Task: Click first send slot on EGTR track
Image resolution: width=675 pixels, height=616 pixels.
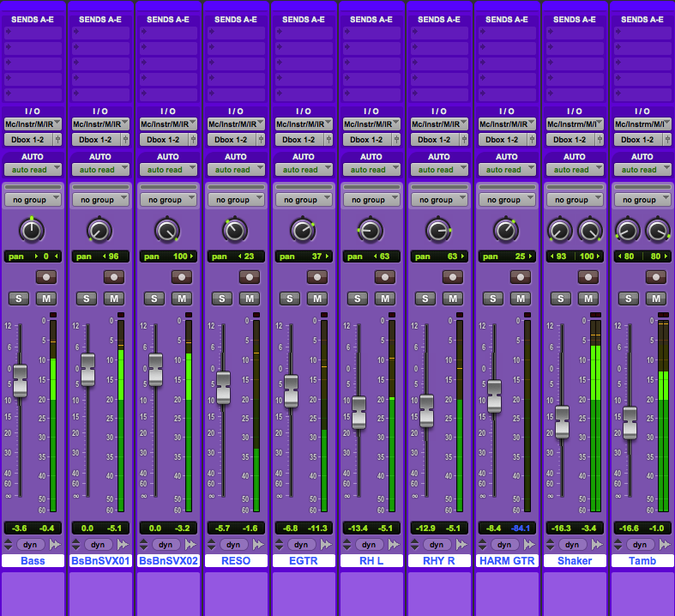Action: click(x=304, y=33)
